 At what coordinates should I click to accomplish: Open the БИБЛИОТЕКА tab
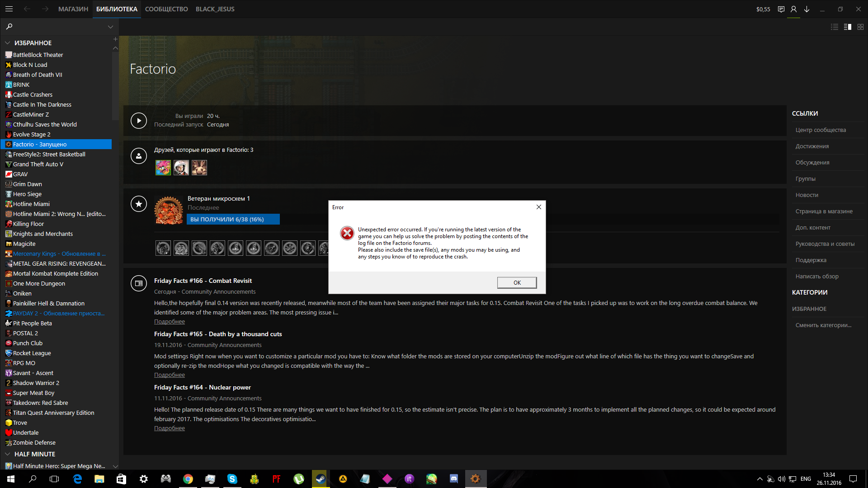click(117, 9)
